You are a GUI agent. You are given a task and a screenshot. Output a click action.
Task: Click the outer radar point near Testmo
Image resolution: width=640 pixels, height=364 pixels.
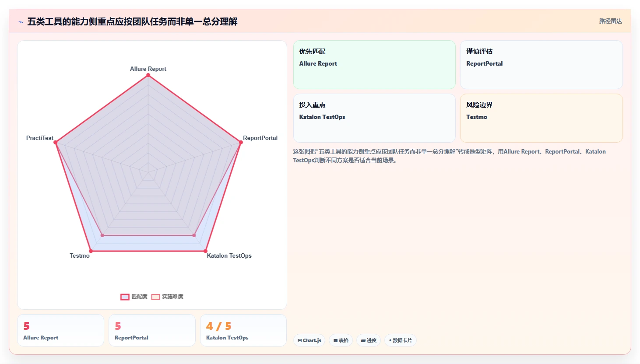click(x=91, y=251)
